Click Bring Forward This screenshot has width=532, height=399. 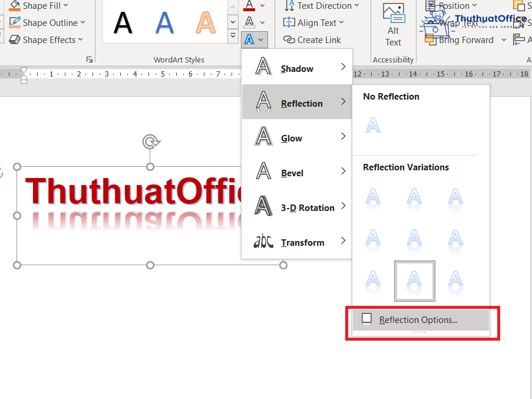(x=460, y=39)
